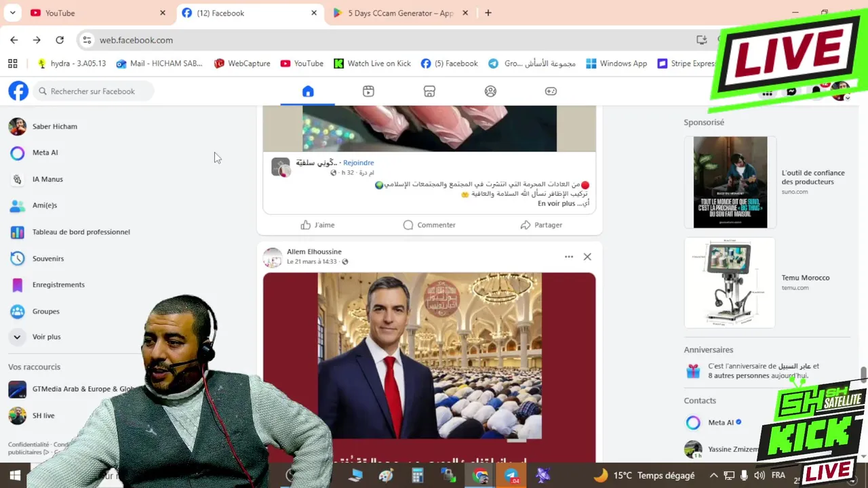Open the Groups icon in top navigation
868x488 pixels.
[490, 91]
